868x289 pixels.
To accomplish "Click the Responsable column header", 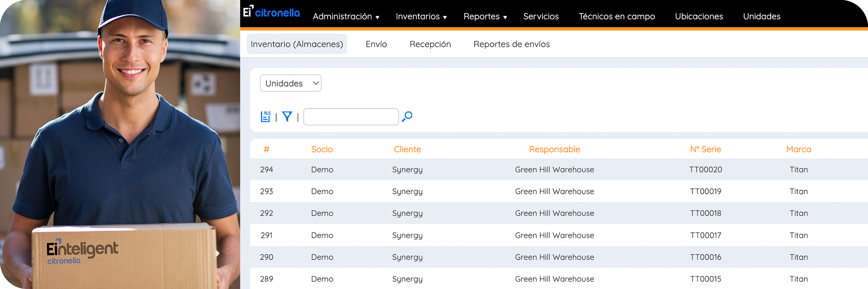I will click(554, 149).
